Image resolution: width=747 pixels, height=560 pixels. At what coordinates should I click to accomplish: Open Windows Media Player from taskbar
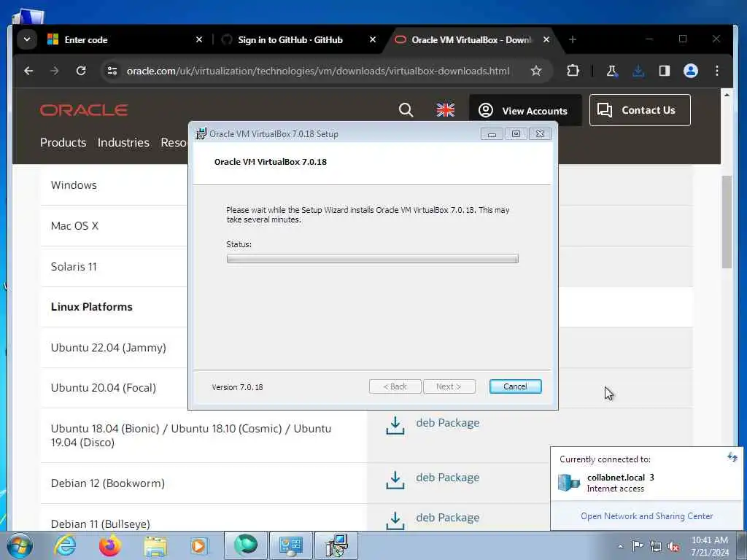point(199,545)
